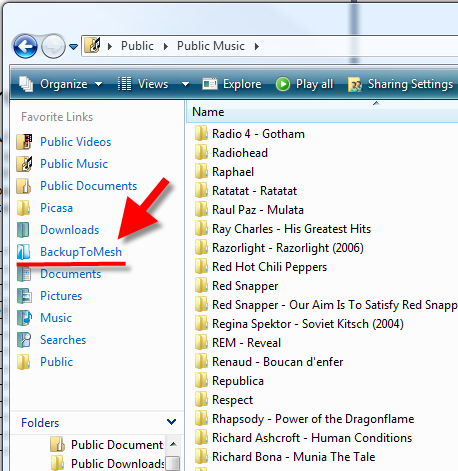Viewport: 458px width, 471px height.
Task: Select the Red Hot Chili Peppers folder
Action: pyautogui.click(x=269, y=267)
